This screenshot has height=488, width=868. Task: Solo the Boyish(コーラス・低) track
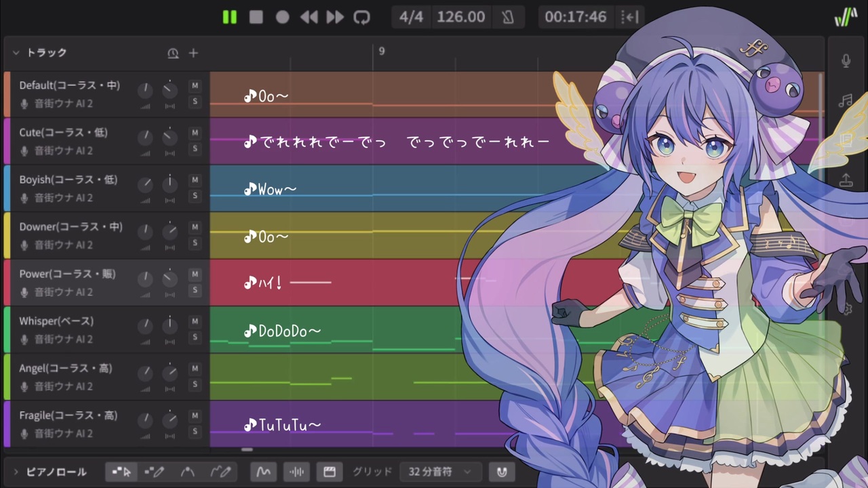tap(195, 196)
